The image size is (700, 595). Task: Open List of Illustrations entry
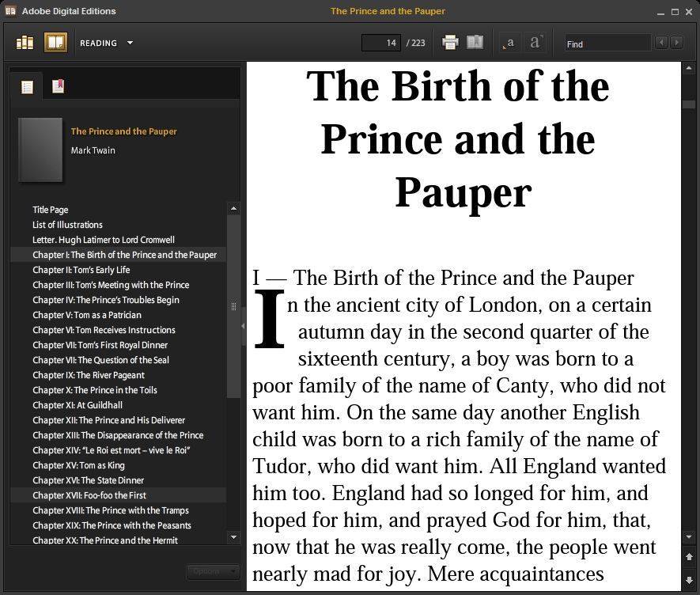[x=67, y=225]
